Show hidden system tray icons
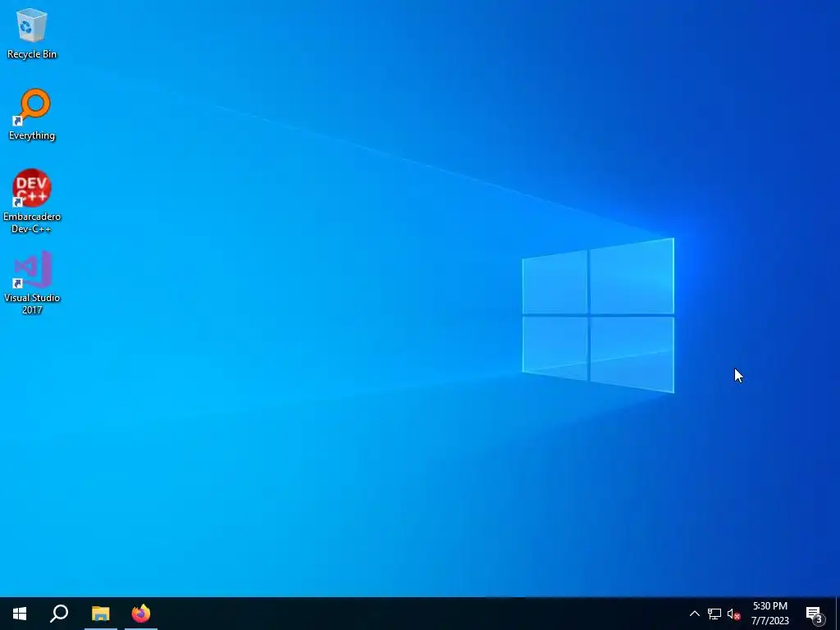The height and width of the screenshot is (630, 840). pyautogui.click(x=694, y=614)
